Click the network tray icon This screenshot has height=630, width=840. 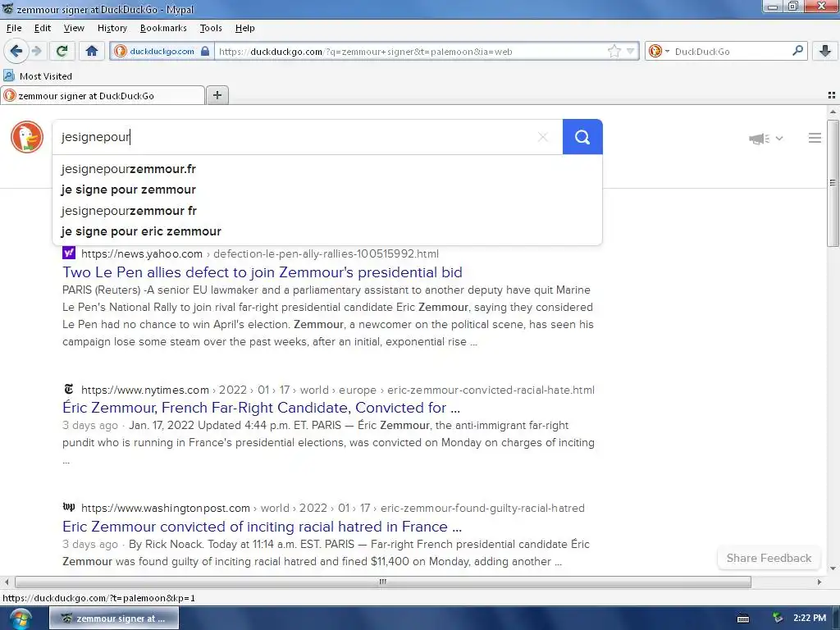(x=778, y=619)
